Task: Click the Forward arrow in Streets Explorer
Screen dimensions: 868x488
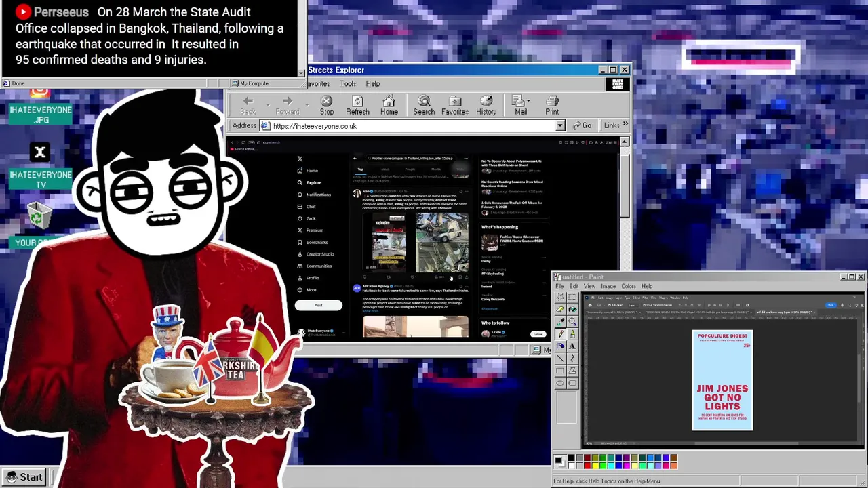Action: pos(288,105)
